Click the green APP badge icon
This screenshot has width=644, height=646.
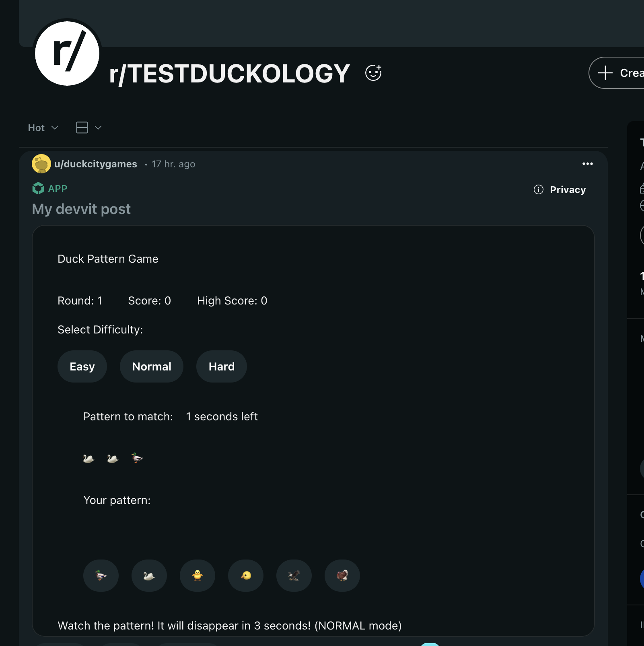38,188
